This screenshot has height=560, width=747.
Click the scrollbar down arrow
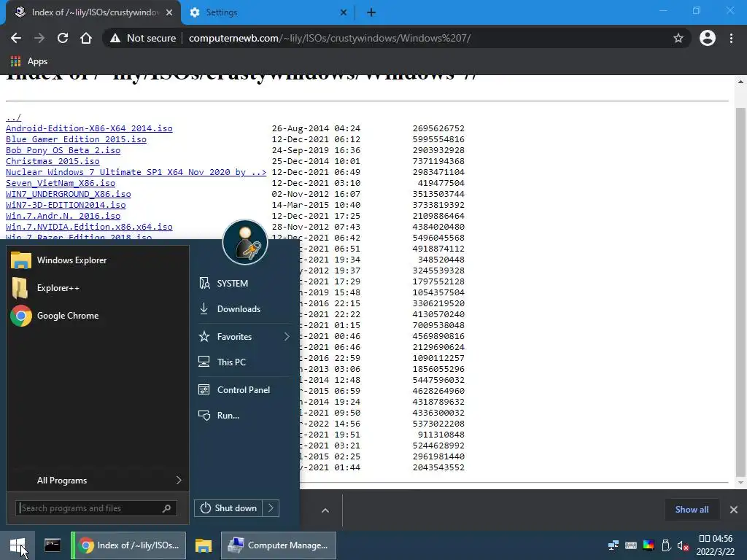(741, 483)
